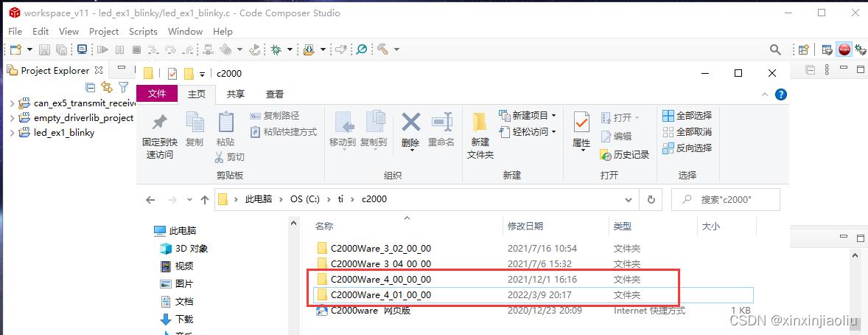The image size is (868, 335).
Task: Switch to the CCS Debug perspective icon
Action: [x=860, y=49]
